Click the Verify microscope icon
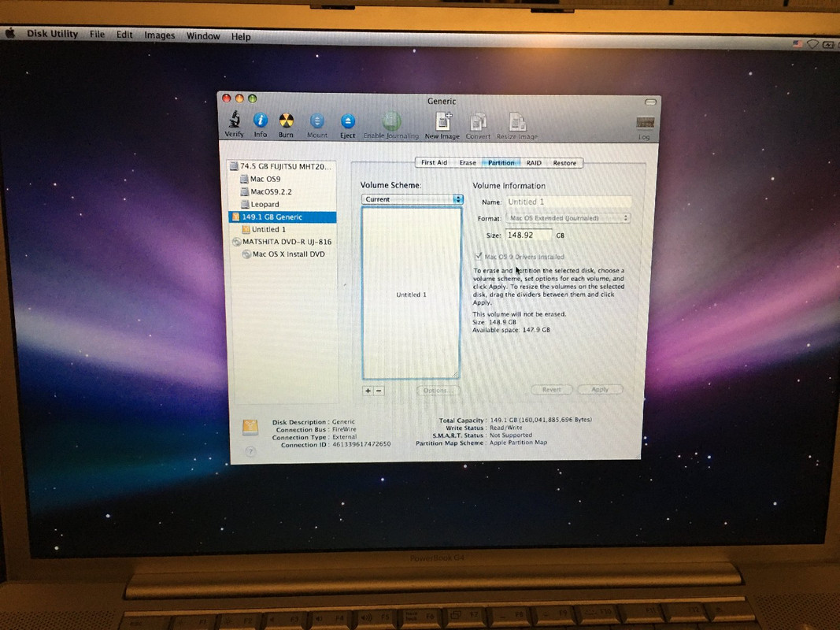The image size is (840, 630). [x=234, y=120]
